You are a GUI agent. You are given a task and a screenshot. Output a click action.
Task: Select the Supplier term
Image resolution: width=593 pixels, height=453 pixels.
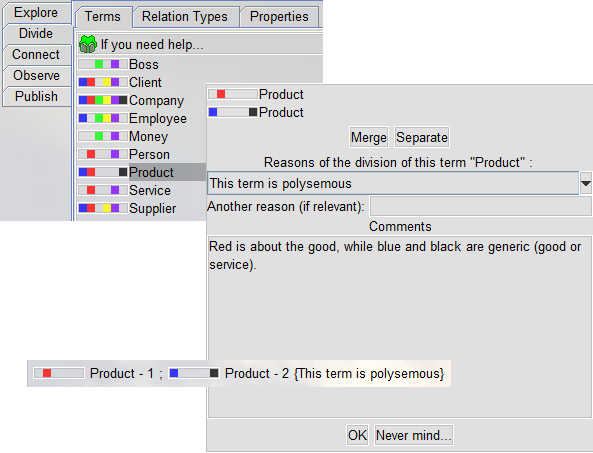(152, 209)
